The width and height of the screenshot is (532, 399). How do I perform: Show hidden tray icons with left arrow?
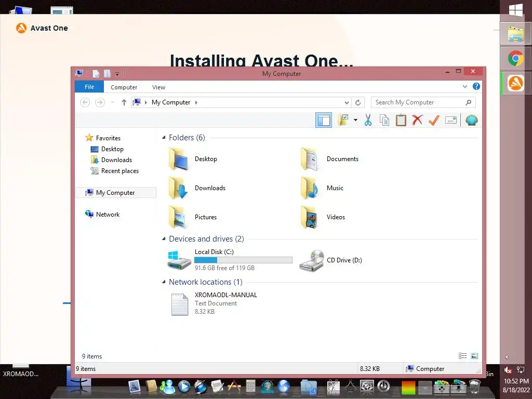pos(507,357)
